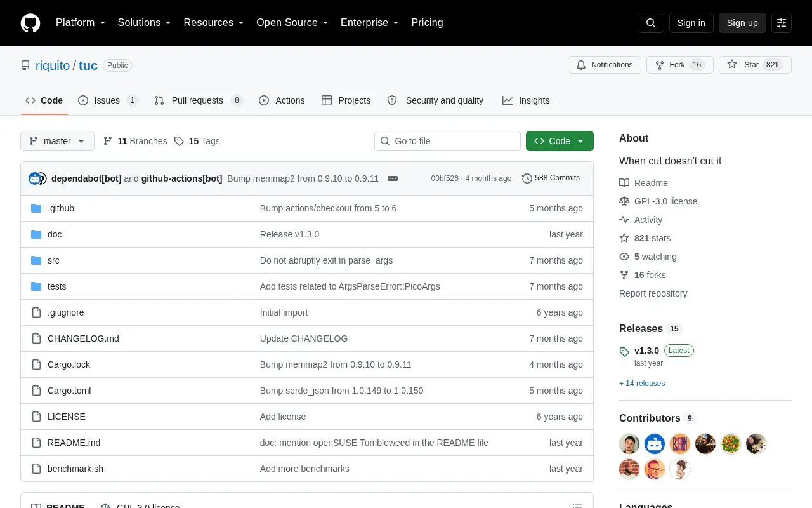Fork the tuc repository

coord(680,65)
